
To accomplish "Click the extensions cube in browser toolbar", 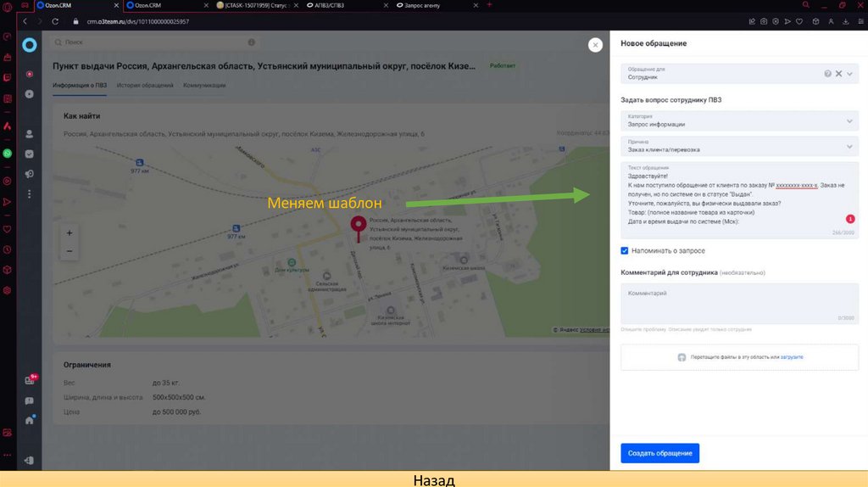I will [x=815, y=21].
